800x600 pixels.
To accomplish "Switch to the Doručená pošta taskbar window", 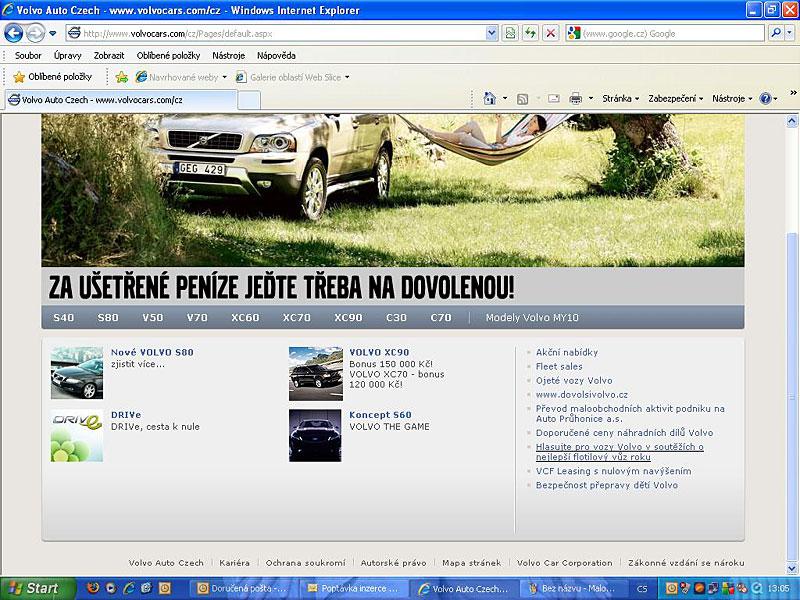I will [x=242, y=588].
